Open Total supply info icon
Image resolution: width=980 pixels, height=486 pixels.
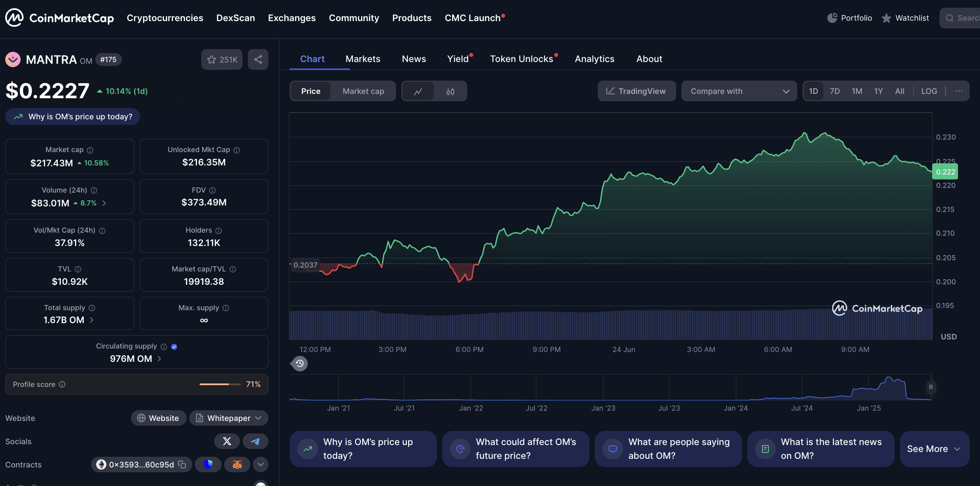92,308
